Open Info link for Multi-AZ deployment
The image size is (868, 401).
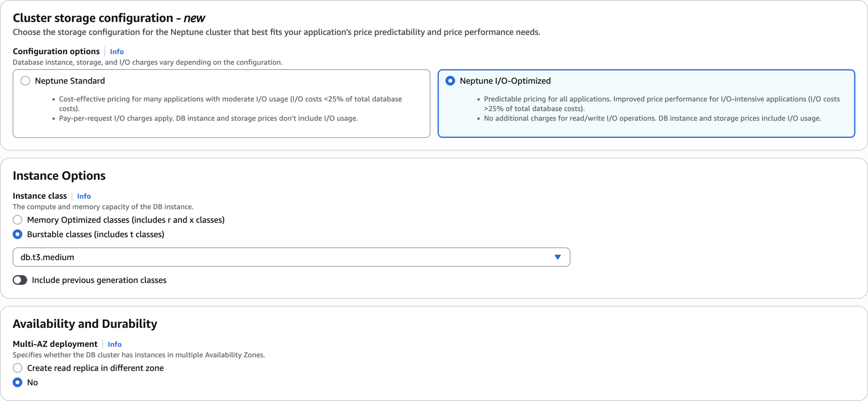click(115, 344)
